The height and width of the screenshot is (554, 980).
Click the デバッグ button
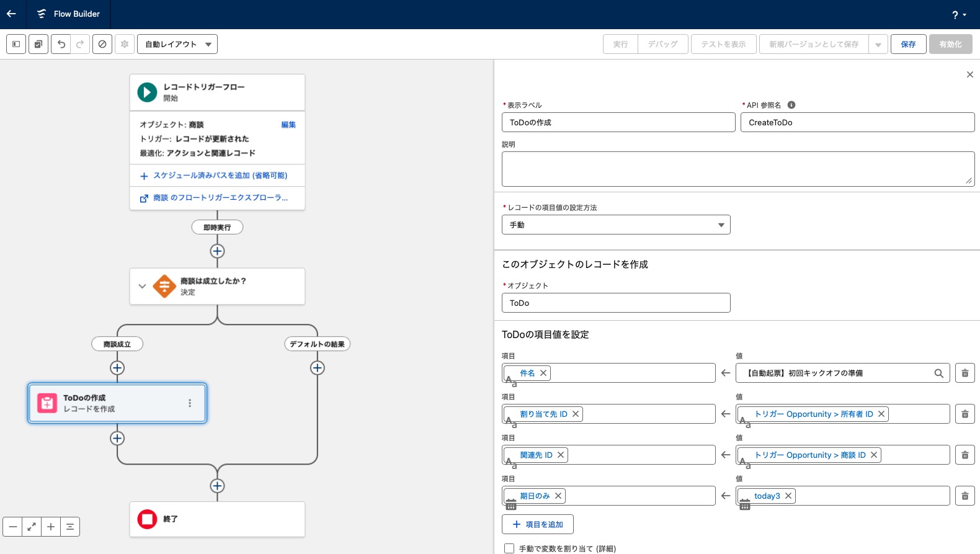tap(663, 44)
